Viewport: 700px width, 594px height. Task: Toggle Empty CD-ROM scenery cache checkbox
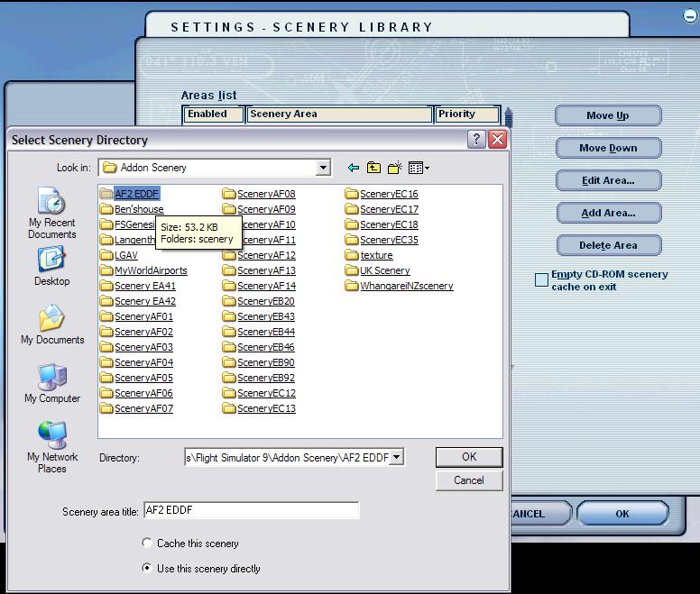click(x=541, y=280)
